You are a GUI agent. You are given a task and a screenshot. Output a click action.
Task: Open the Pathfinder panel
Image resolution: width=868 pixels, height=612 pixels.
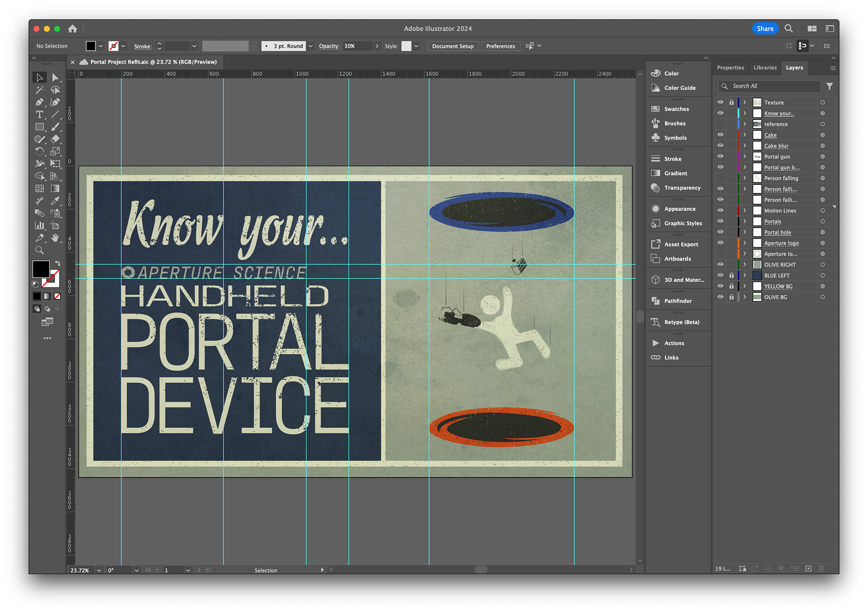click(x=678, y=301)
